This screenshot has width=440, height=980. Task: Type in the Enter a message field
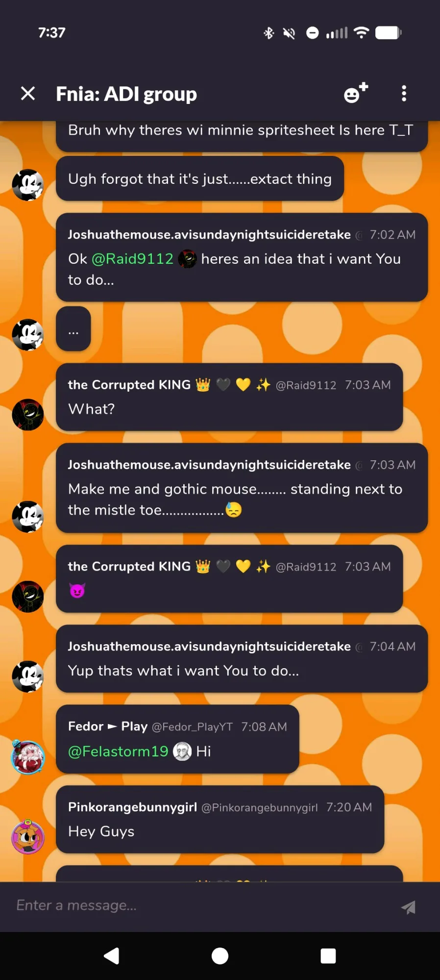(x=196, y=905)
